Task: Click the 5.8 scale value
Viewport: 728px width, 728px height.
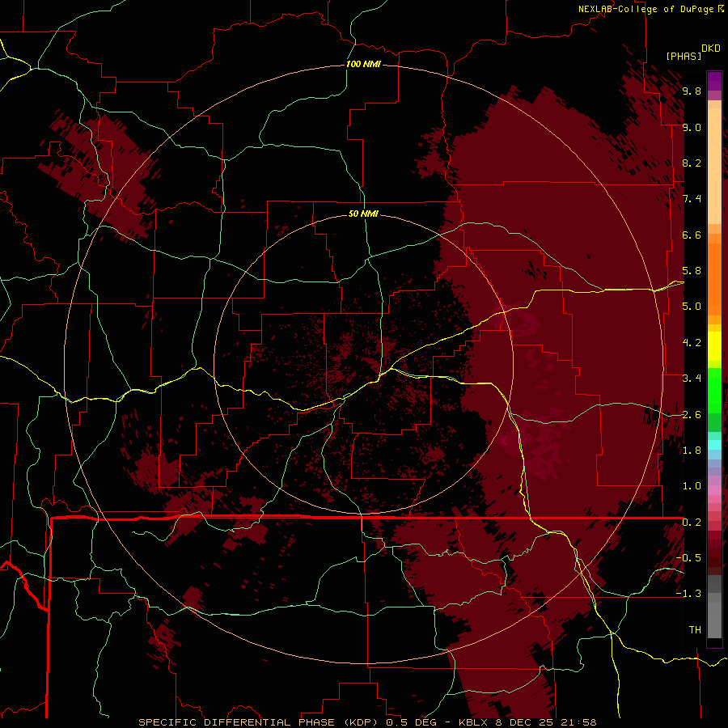Action: point(692,271)
